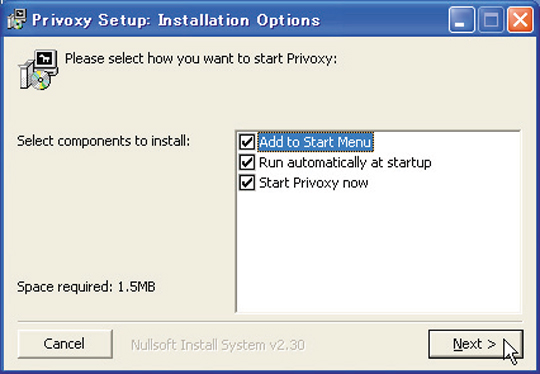The image size is (540, 374).
Task: Highlight the Start Privoxy now list item
Action: point(314,183)
